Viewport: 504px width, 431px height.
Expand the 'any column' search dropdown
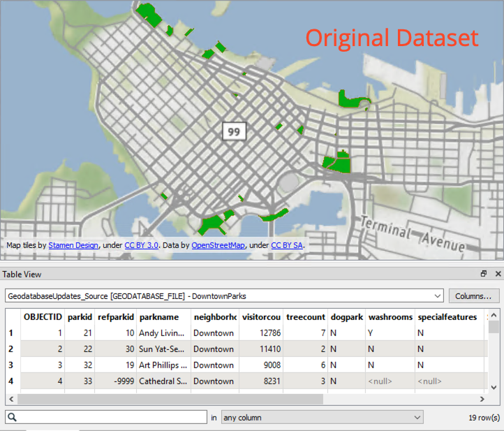pos(417,418)
